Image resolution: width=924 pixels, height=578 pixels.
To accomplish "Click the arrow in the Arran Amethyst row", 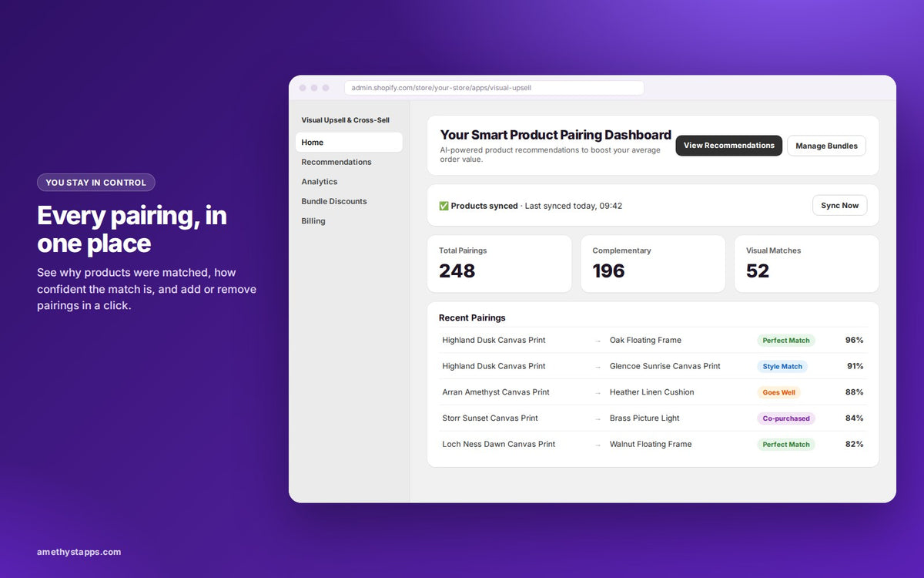I will pyautogui.click(x=598, y=392).
